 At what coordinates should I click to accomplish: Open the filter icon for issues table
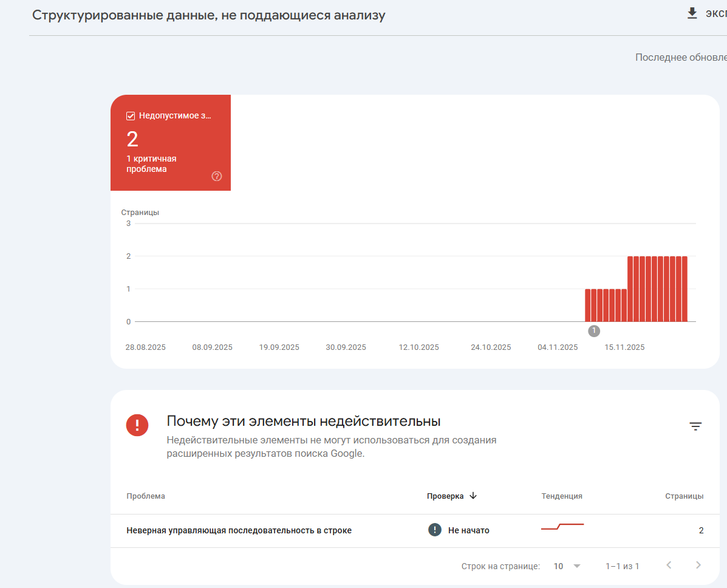click(x=695, y=426)
